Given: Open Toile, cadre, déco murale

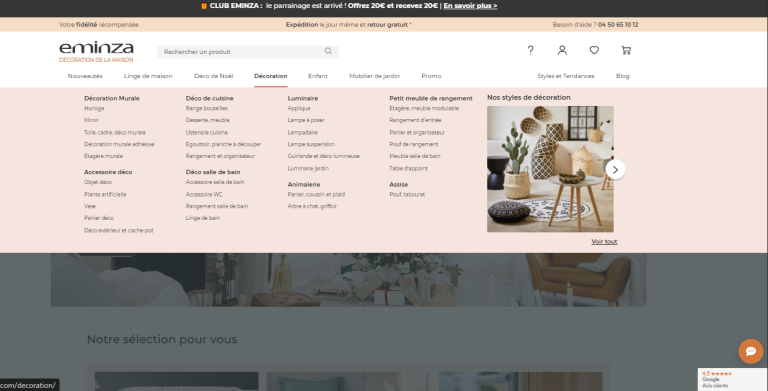Looking at the screenshot, I should pyautogui.click(x=115, y=132).
